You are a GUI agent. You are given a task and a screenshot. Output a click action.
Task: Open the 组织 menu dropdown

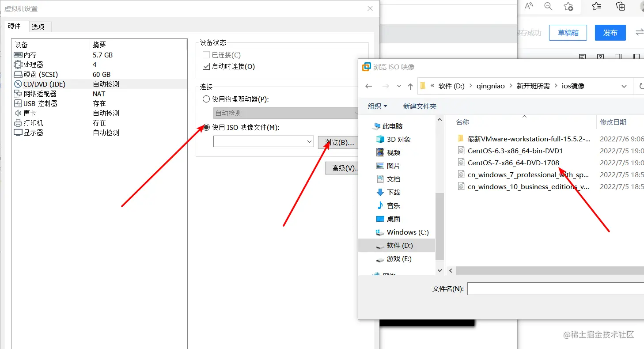(x=377, y=106)
